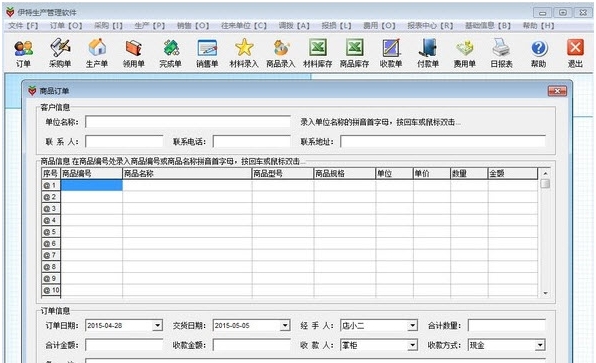Close the 商品订单 dialog
The image size is (596, 363).
tap(557, 91)
